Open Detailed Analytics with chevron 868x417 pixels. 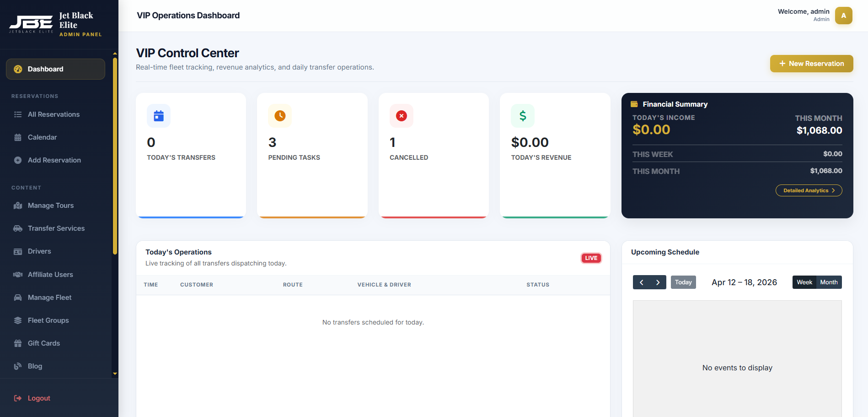808,190
